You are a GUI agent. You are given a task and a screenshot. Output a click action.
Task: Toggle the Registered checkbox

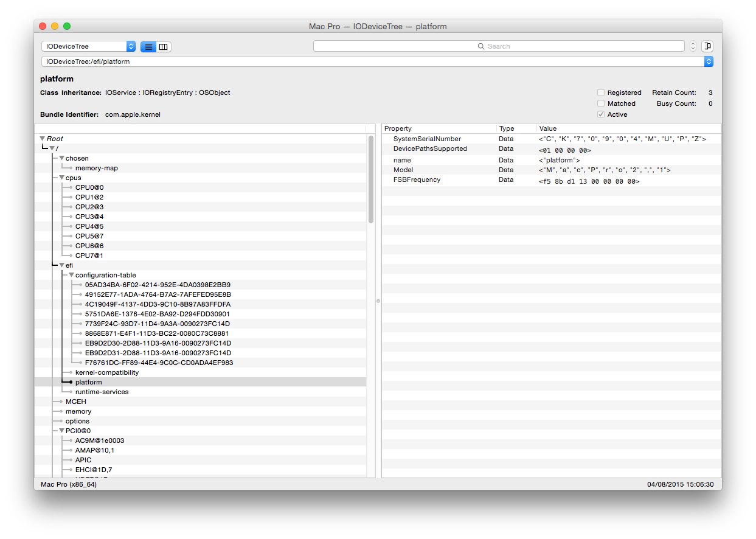pos(601,92)
